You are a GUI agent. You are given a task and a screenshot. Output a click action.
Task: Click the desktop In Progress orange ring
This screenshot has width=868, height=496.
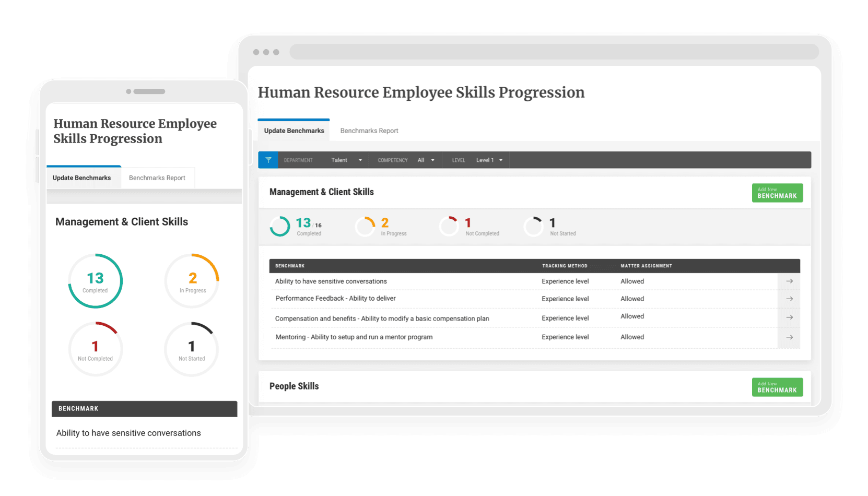(365, 227)
